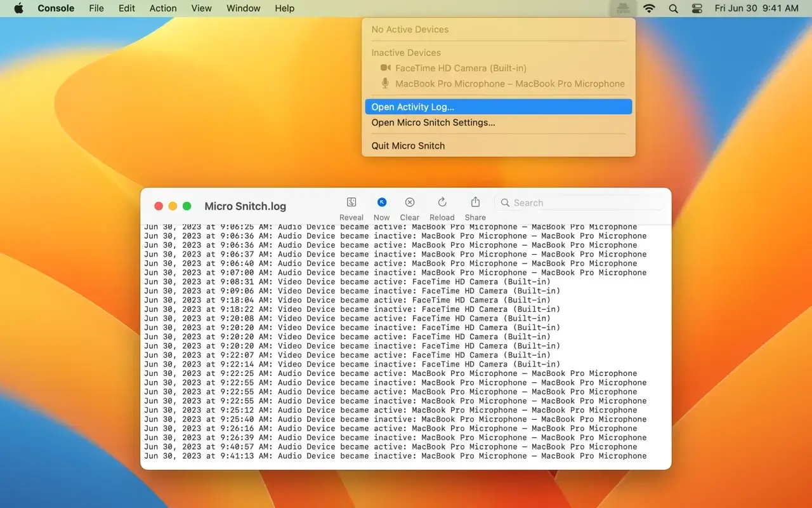Open the View menu
Image resolution: width=812 pixels, height=508 pixels.
201,8
